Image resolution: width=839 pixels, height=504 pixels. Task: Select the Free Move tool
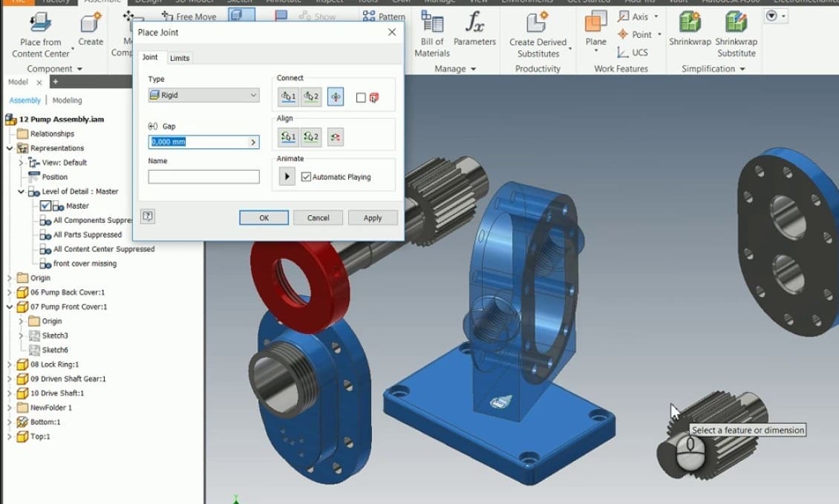(189, 16)
